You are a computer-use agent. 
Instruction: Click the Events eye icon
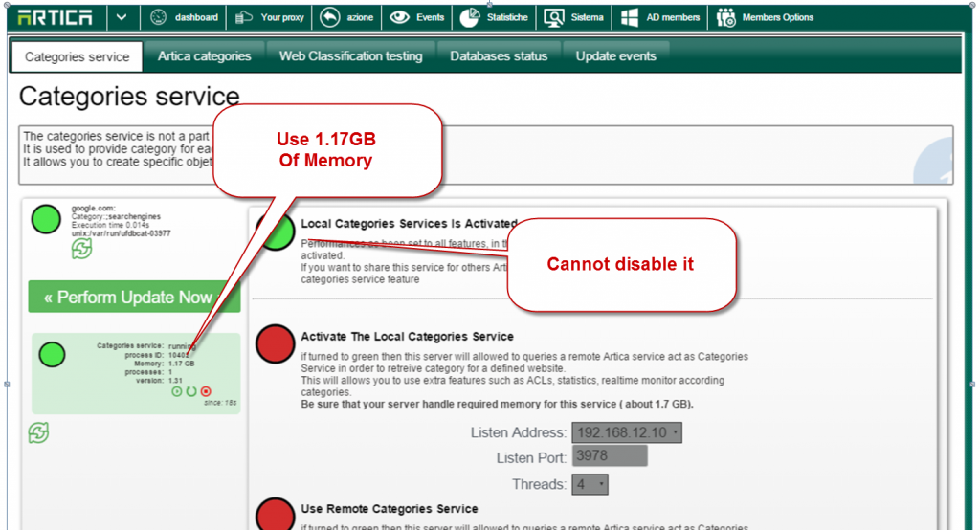coord(399,17)
